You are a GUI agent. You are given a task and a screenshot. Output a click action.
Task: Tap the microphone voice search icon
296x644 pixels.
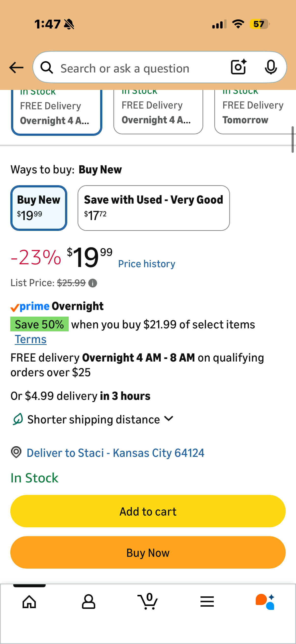270,67
